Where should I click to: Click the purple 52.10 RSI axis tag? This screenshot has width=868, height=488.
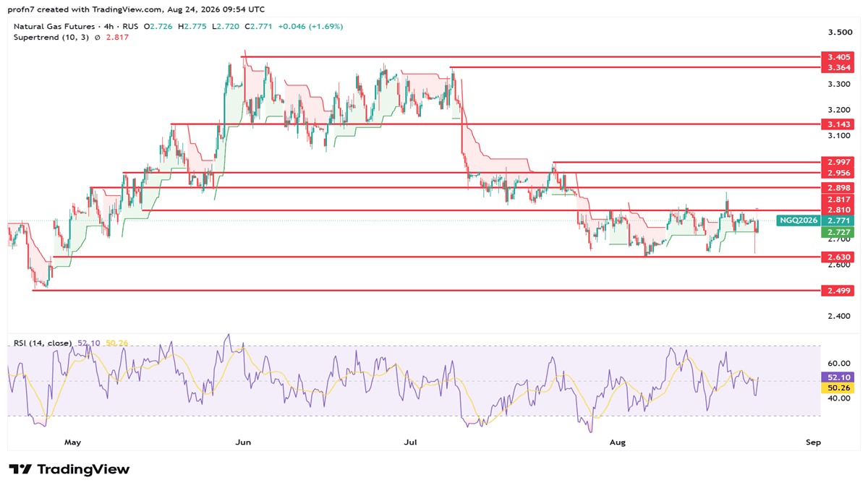838,377
